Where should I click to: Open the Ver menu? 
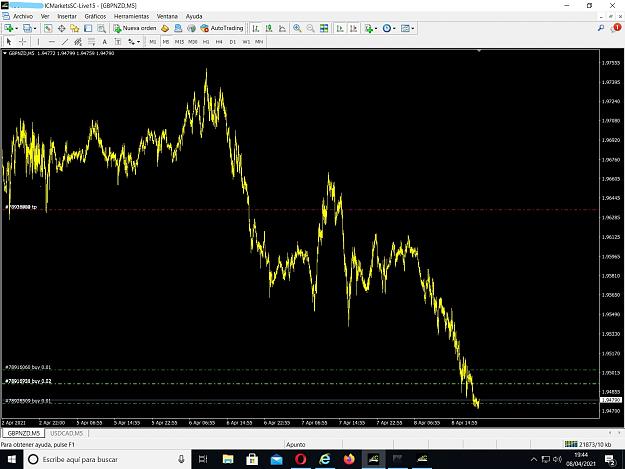click(45, 16)
